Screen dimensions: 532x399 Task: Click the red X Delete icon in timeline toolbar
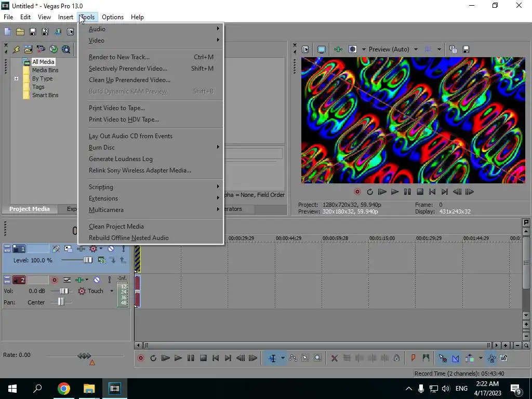tap(334, 358)
